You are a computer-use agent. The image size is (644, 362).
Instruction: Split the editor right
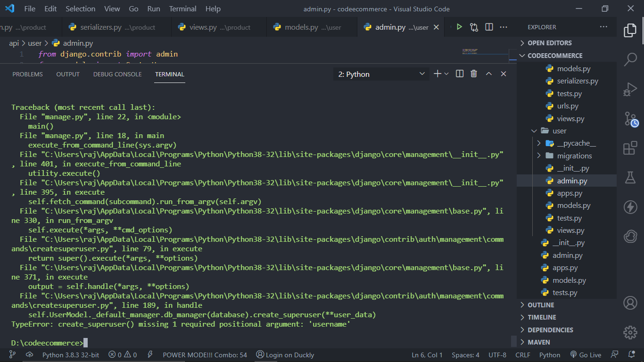[x=489, y=27]
